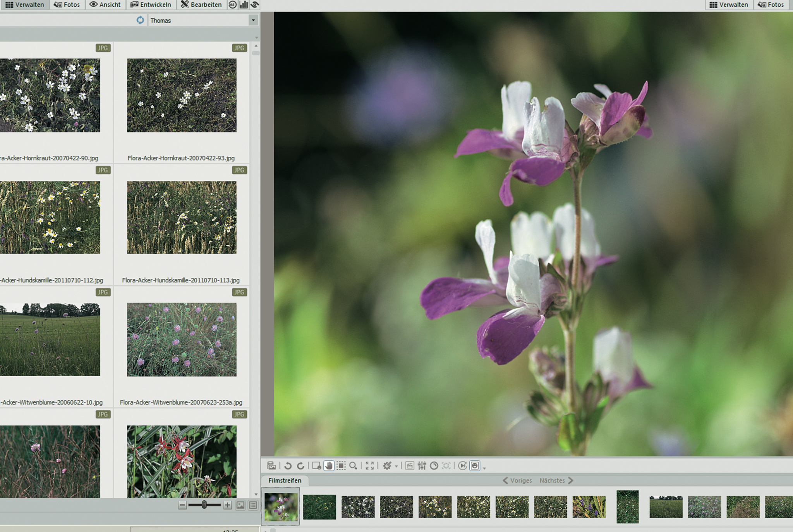This screenshot has height=532, width=793.
Task: Open dropdown arrow beside face detection button
Action: tap(484, 468)
